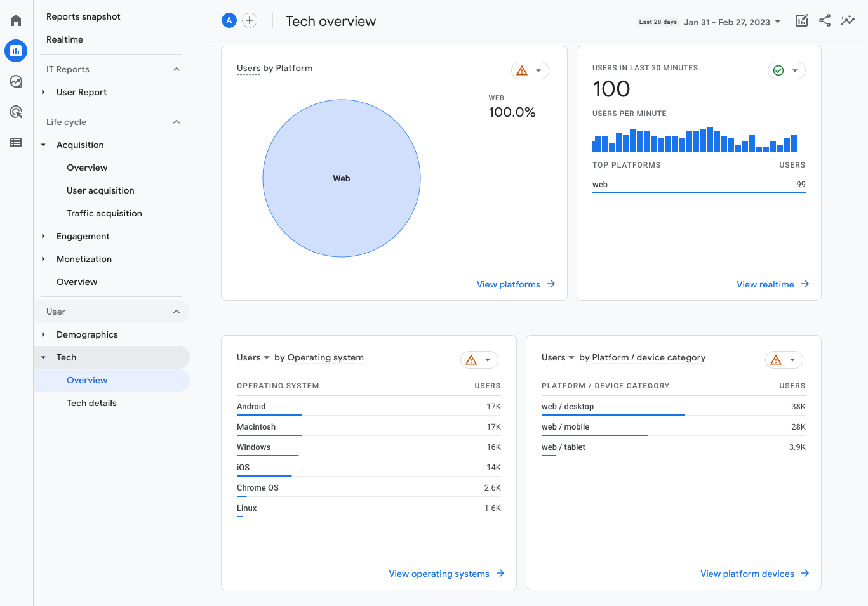Open status dropdown arrow on Operating system card
The image size is (868, 606).
pyautogui.click(x=488, y=360)
